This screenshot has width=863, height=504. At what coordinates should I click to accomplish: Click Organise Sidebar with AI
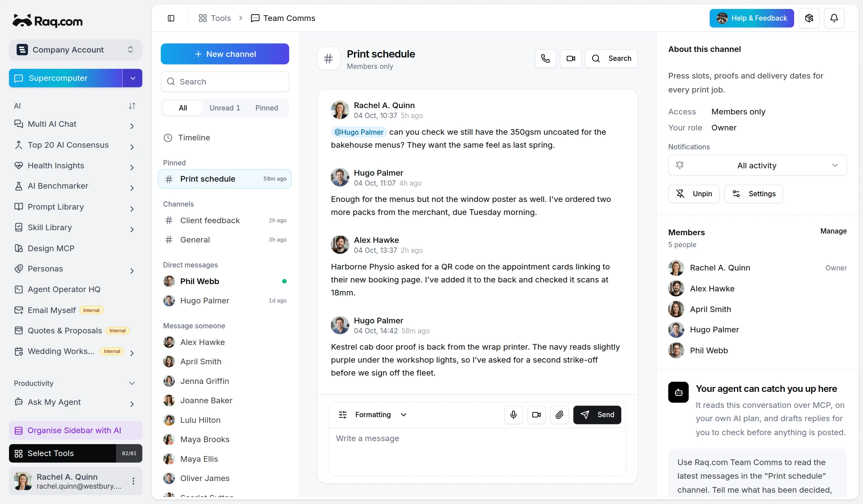click(x=75, y=430)
